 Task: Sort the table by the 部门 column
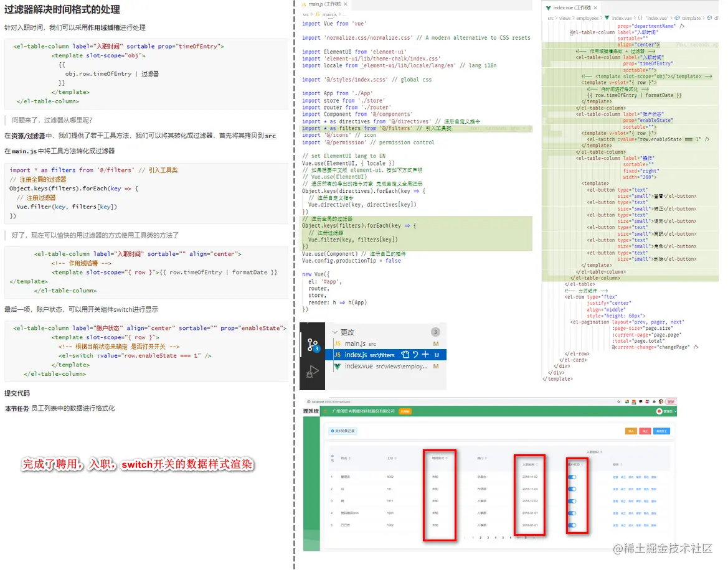click(x=481, y=458)
